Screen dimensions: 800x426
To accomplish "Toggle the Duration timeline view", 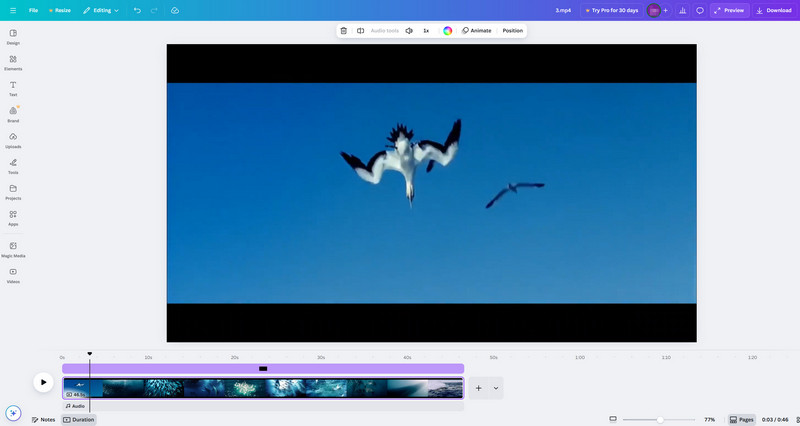I will (79, 420).
